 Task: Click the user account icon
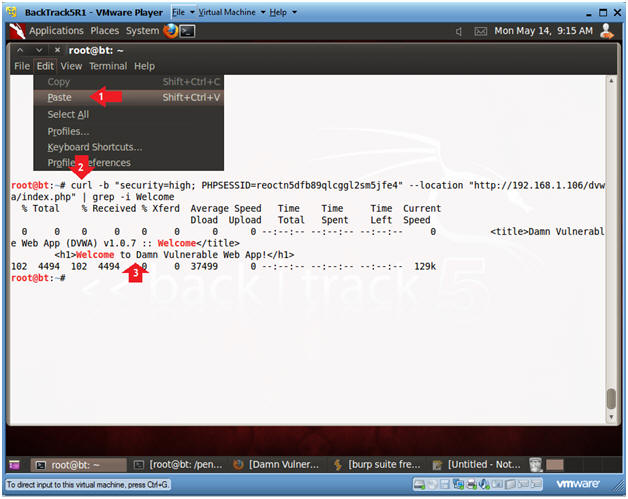607,31
